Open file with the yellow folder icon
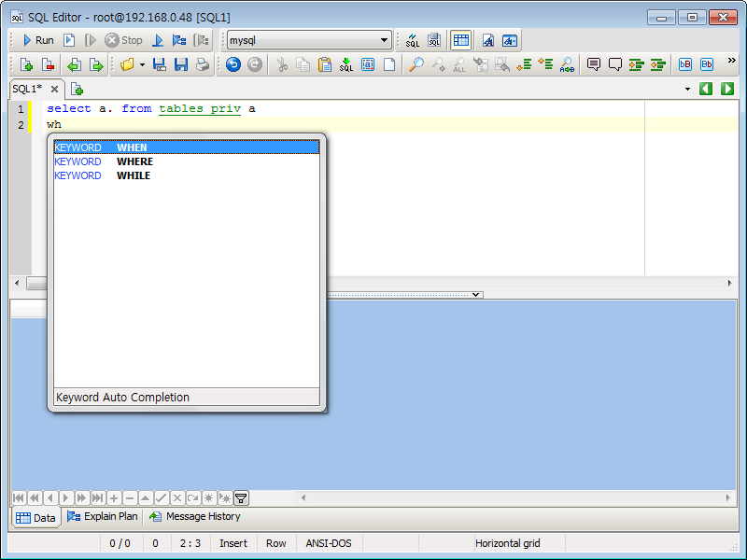The width and height of the screenshot is (747, 560). tap(127, 64)
